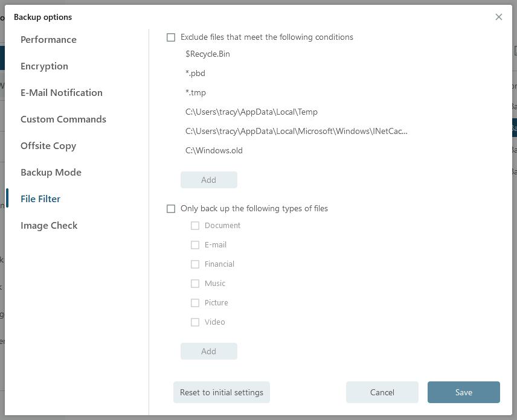Viewport: 517px width, 420px height.
Task: Go to E-Mail Notification settings
Action: point(61,93)
